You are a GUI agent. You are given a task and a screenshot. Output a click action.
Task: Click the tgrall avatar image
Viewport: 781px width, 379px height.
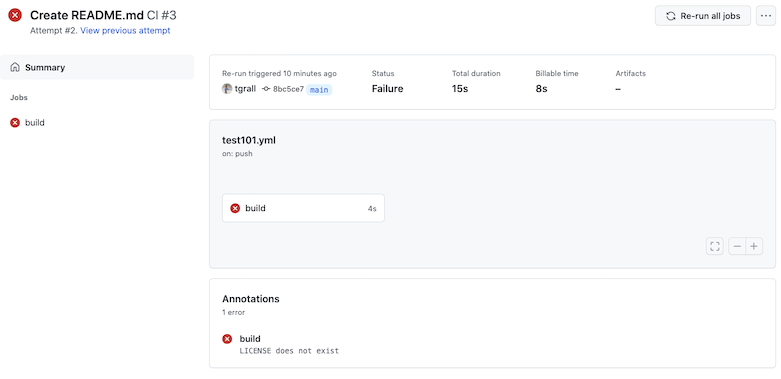pyautogui.click(x=227, y=89)
